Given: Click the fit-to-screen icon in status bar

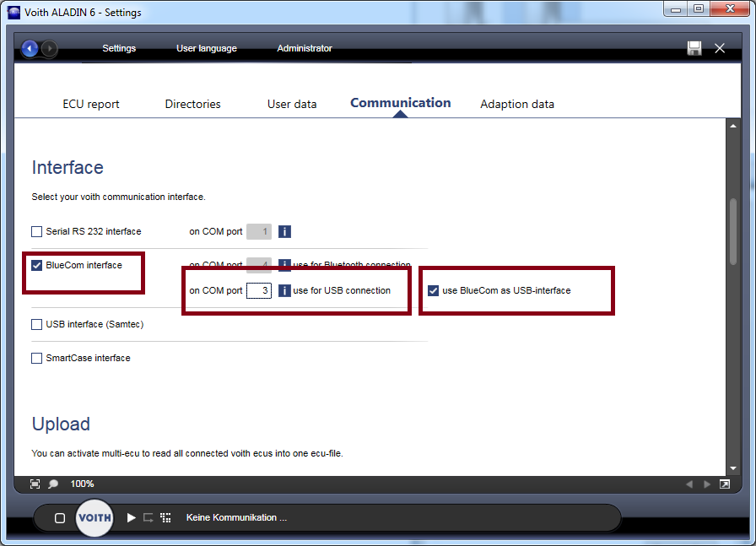Looking at the screenshot, I should click(35, 484).
